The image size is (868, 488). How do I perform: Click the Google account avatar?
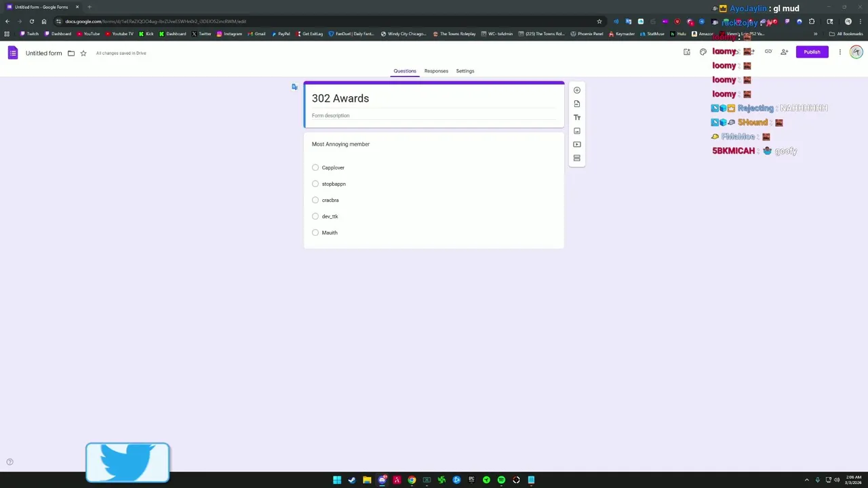(x=856, y=52)
